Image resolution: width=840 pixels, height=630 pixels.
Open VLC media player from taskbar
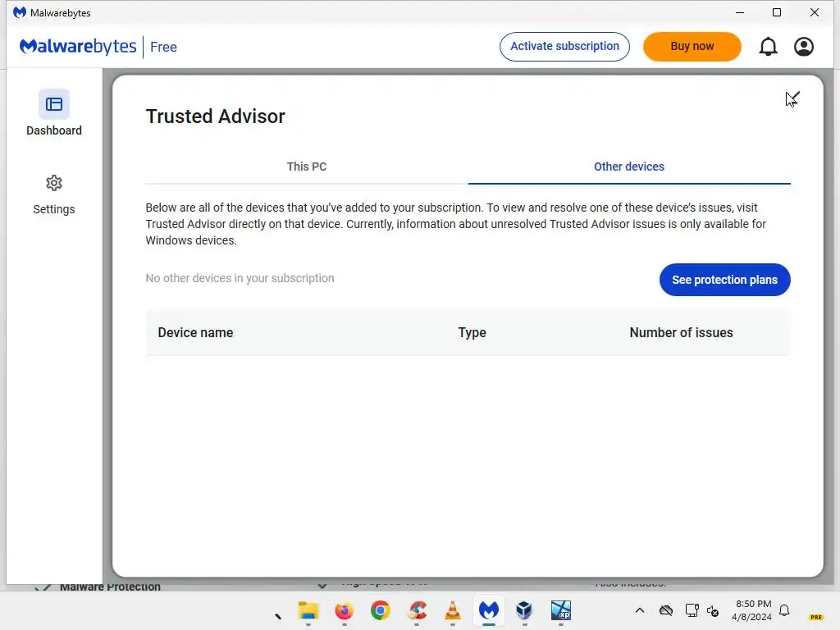tap(453, 610)
